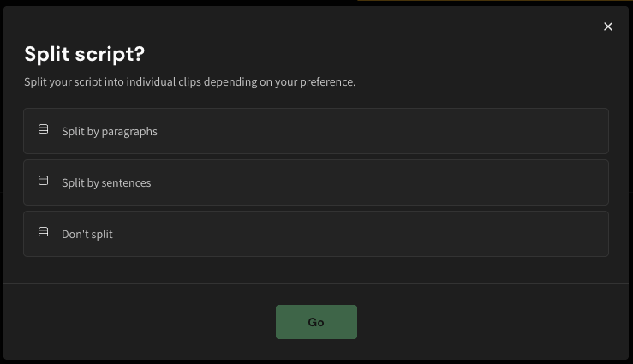Click the split preference description text
This screenshot has height=364, width=633.
click(189, 83)
